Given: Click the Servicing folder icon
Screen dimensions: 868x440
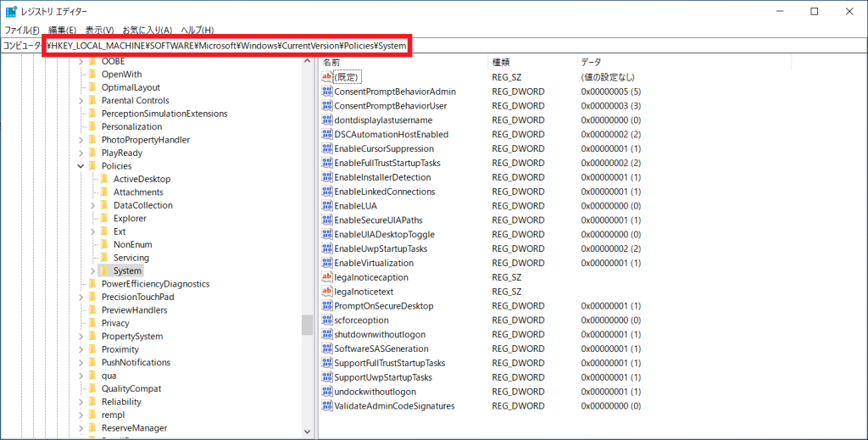Looking at the screenshot, I should (104, 258).
